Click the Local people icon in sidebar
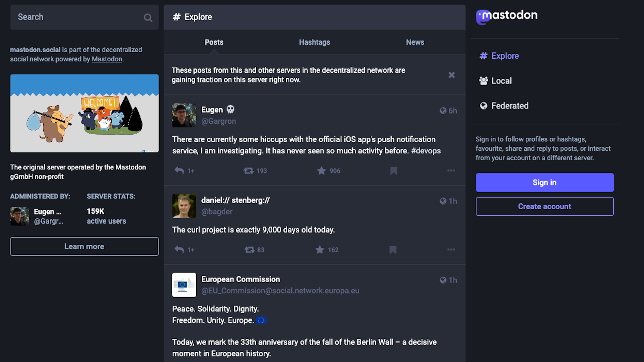Image resolution: width=644 pixels, height=362 pixels. coord(484,81)
